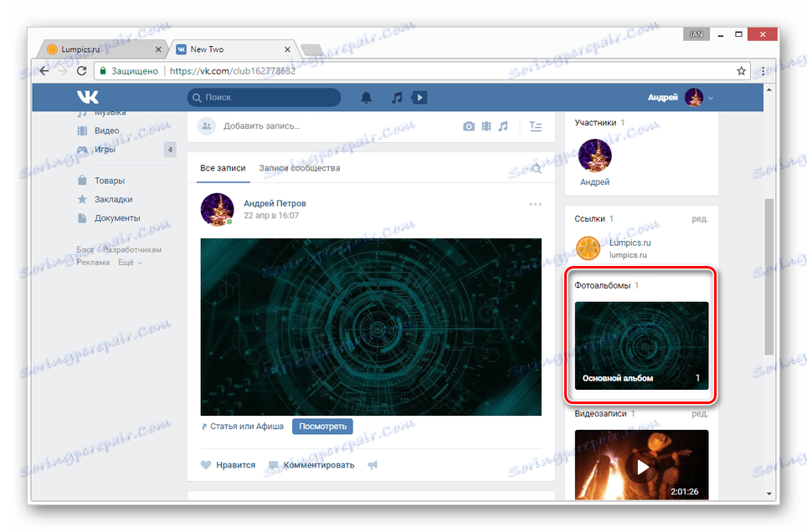Open video player icon in header
The height and width of the screenshot is (532, 807).
(419, 97)
